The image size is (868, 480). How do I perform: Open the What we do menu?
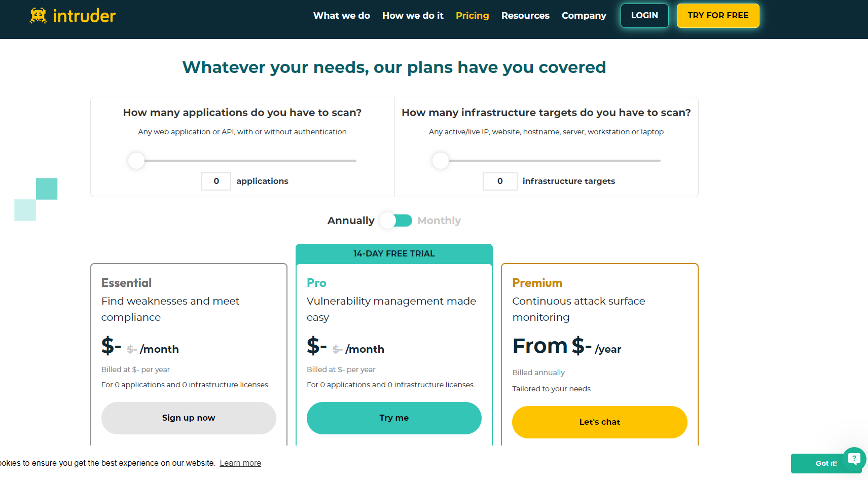point(342,16)
